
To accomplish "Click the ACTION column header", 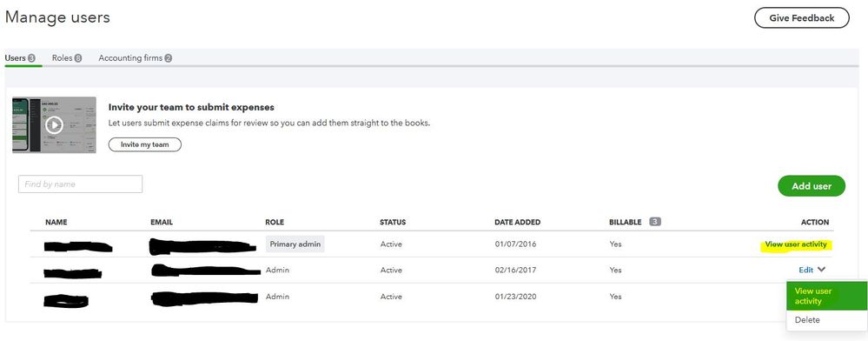I will click(x=815, y=223).
